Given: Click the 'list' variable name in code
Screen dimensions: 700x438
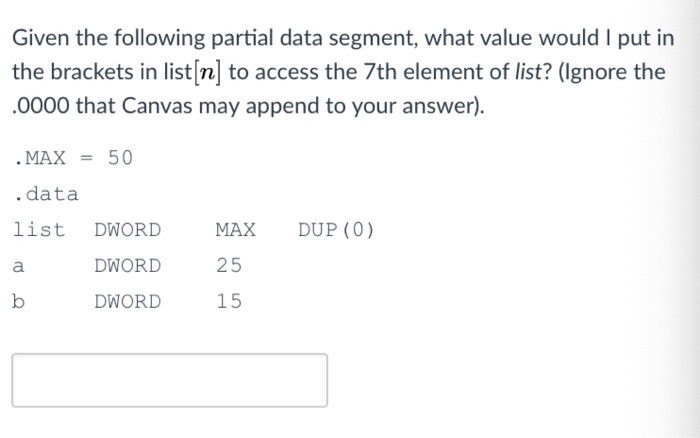Looking at the screenshot, I should coord(39,229).
